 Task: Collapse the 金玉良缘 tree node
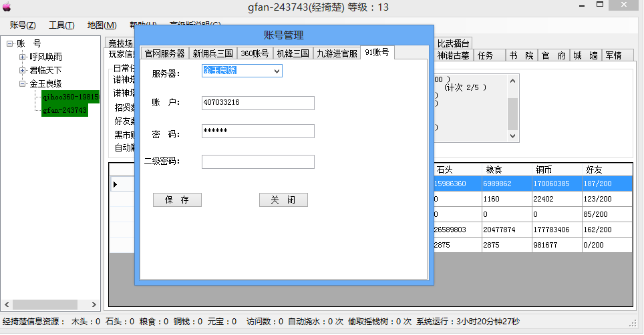tap(23, 83)
